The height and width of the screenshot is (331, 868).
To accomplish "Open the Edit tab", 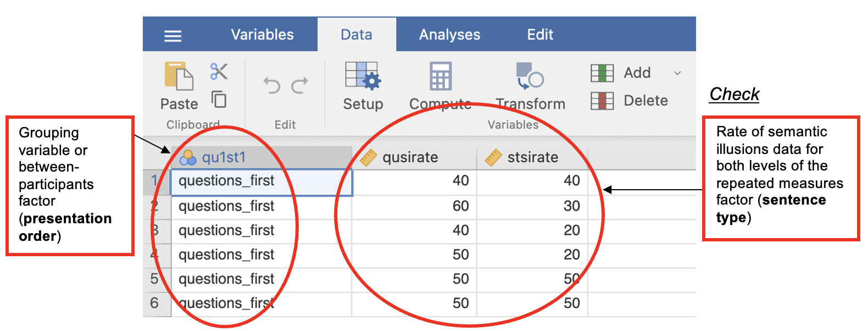I will point(540,35).
